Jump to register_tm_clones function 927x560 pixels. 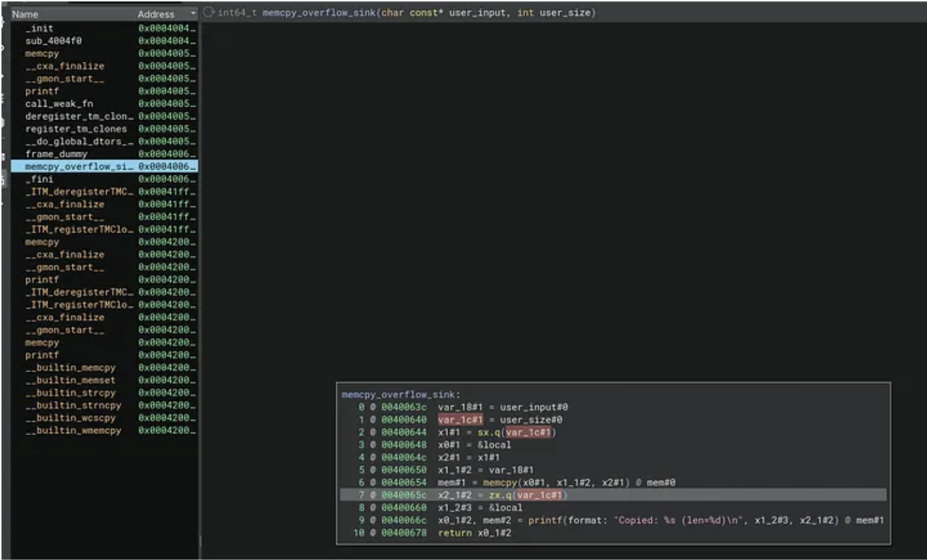76,129
